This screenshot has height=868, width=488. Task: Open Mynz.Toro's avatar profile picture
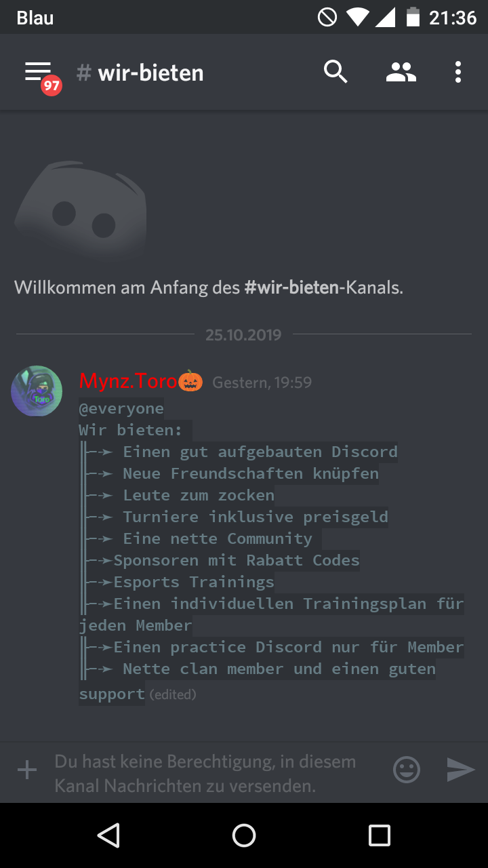pyautogui.click(x=37, y=391)
